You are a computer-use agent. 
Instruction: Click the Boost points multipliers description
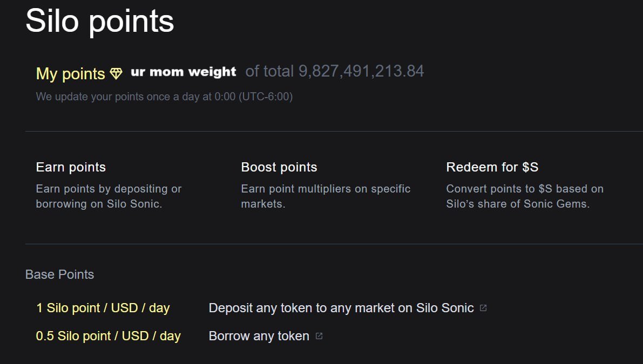(326, 196)
